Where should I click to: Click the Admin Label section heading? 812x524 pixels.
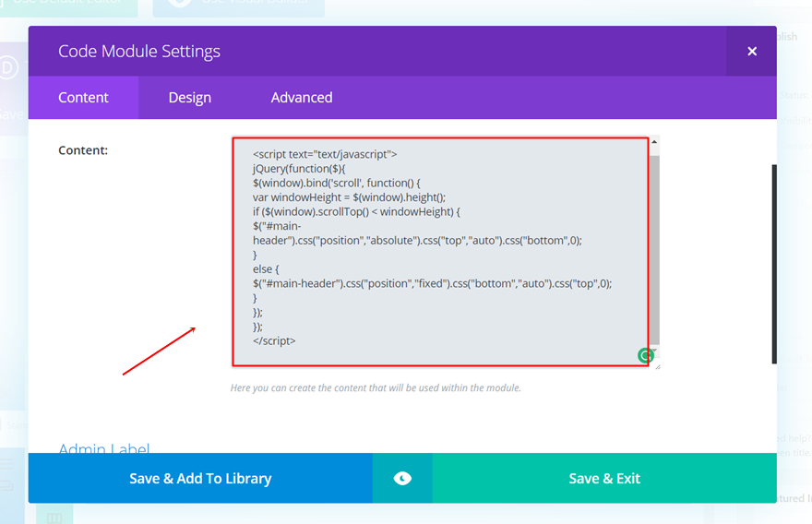pos(104,449)
